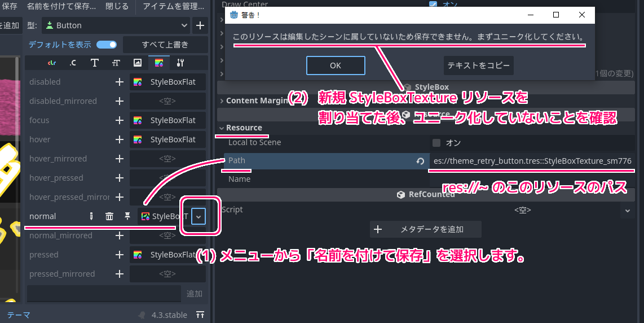Override the hover_pressed_mirrored item
The image size is (644, 323).
point(120,197)
